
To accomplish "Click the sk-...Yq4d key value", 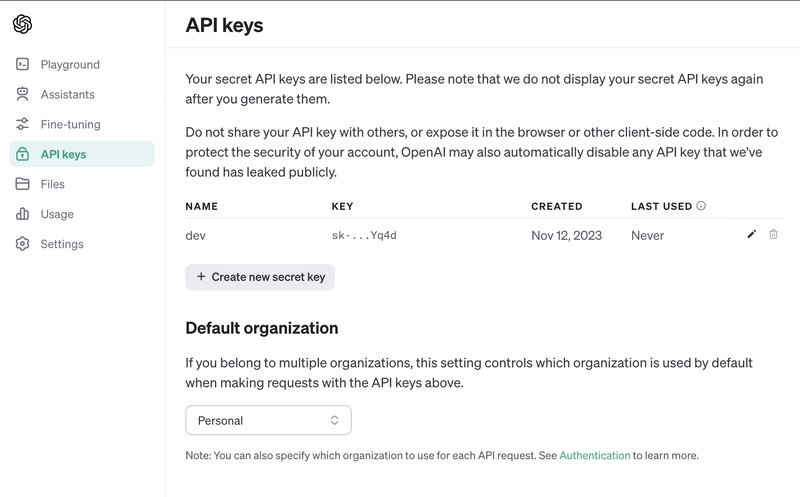I will [x=364, y=235].
